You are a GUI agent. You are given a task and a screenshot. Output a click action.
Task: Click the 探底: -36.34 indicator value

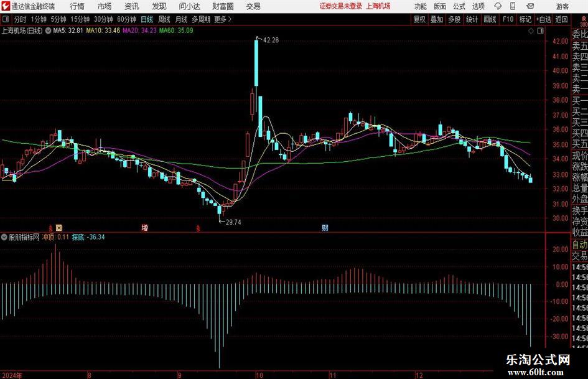pyautogui.click(x=88, y=237)
